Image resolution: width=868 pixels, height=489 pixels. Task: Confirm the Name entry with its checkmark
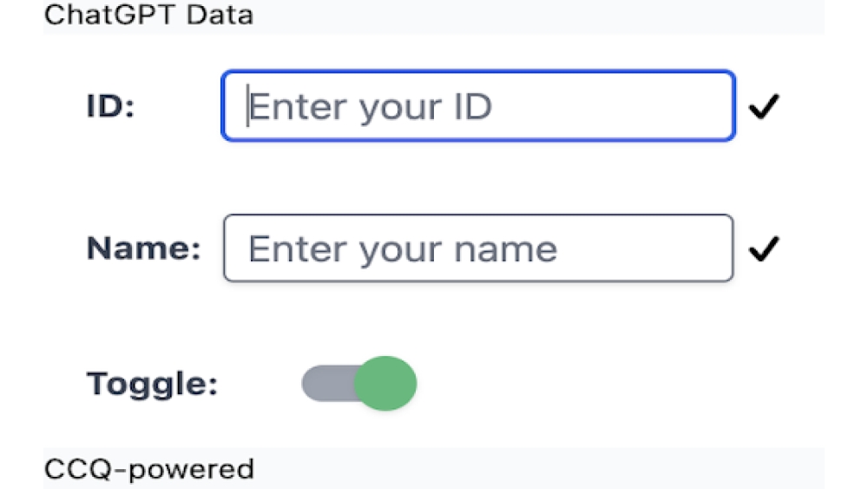coord(765,249)
